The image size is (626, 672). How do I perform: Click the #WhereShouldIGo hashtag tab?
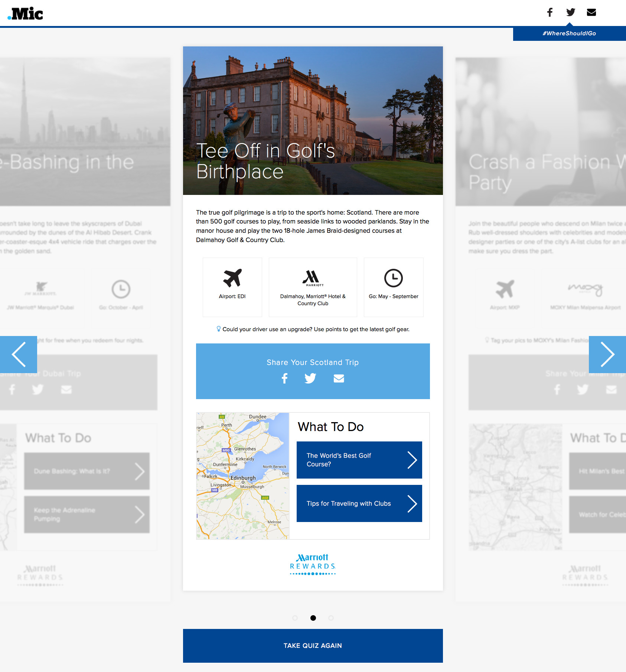coord(569,33)
